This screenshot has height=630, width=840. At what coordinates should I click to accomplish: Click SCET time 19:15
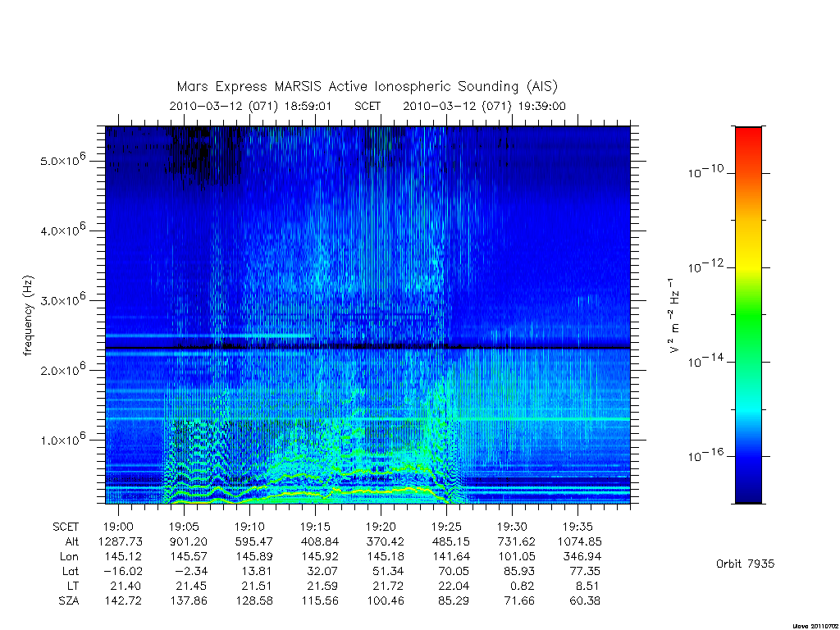pyautogui.click(x=315, y=527)
